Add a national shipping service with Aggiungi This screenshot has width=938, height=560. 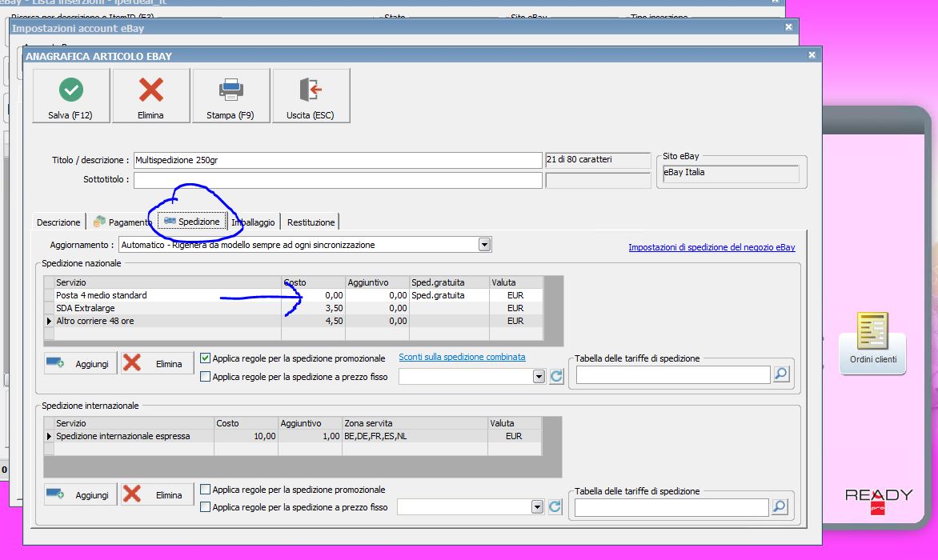(81, 363)
